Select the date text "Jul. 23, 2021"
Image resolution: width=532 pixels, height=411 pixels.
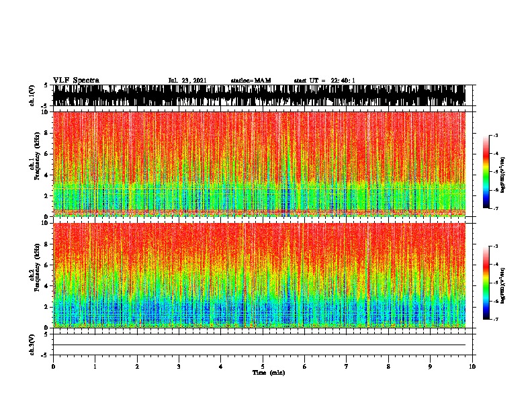[x=187, y=81]
